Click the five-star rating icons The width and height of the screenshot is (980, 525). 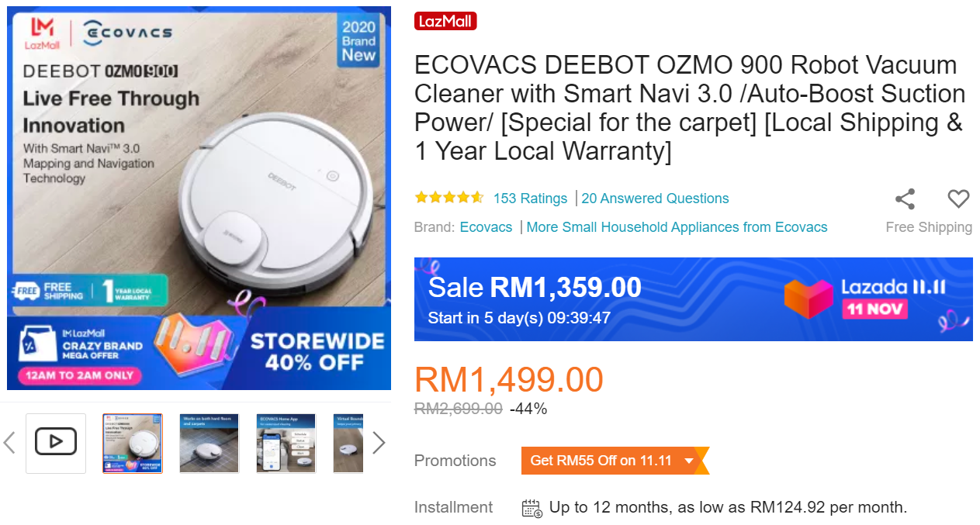click(449, 198)
